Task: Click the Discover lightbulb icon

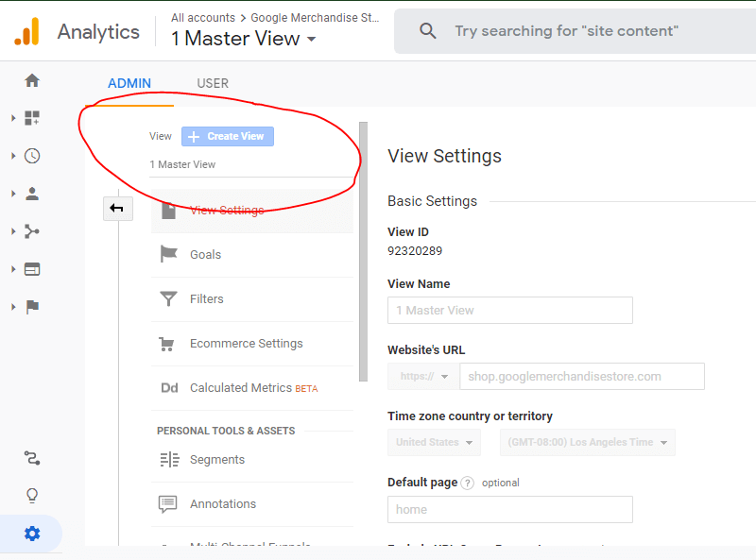Action: (32, 496)
